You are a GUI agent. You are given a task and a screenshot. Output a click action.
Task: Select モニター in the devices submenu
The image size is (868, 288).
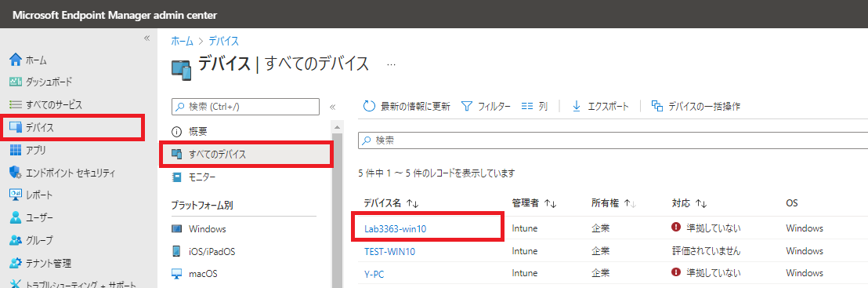[x=202, y=177]
